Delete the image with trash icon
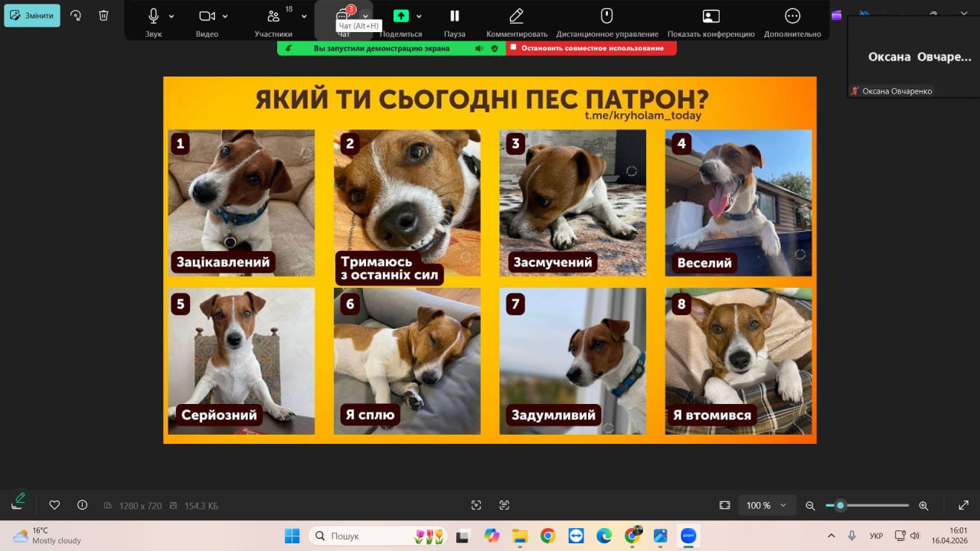The width and height of the screenshot is (980, 551). 104,15
